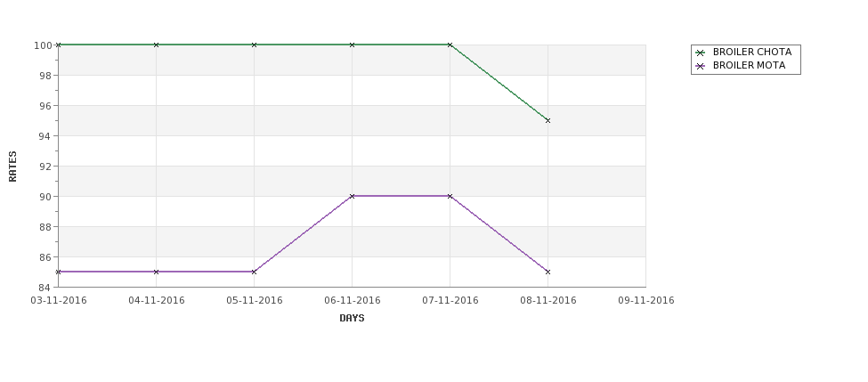Click the DAYS axis title

[352, 319]
